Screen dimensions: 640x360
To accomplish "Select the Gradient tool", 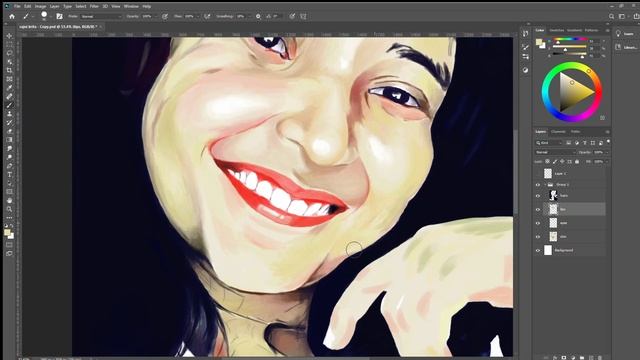I will (9, 140).
